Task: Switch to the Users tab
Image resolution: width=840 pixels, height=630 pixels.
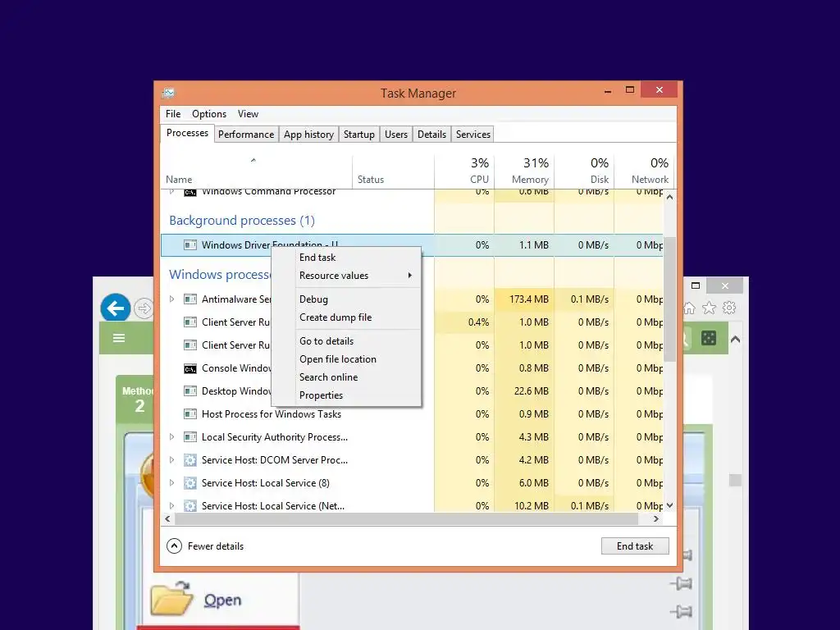Action: tap(396, 135)
